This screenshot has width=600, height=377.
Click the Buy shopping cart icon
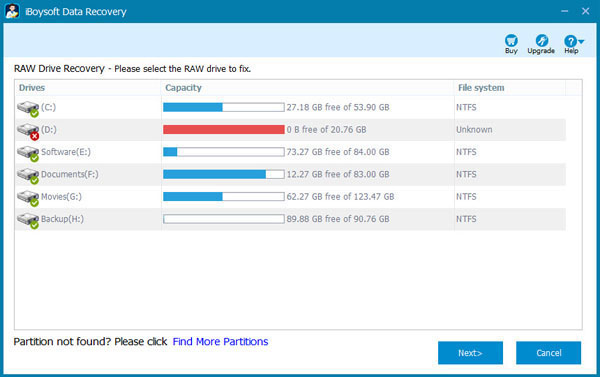511,41
